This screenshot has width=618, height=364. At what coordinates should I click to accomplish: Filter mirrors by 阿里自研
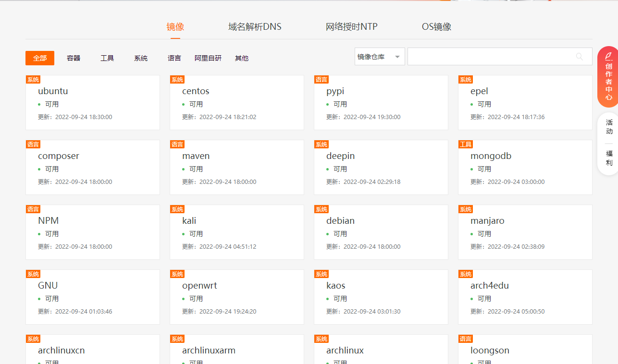click(x=208, y=58)
